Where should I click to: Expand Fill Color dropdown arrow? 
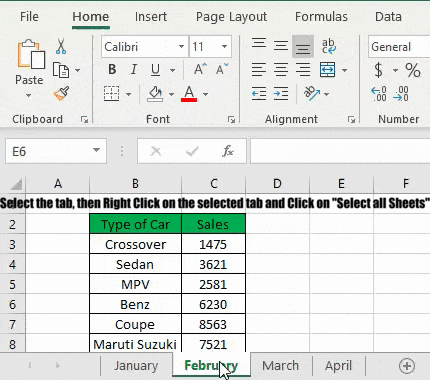click(171, 94)
